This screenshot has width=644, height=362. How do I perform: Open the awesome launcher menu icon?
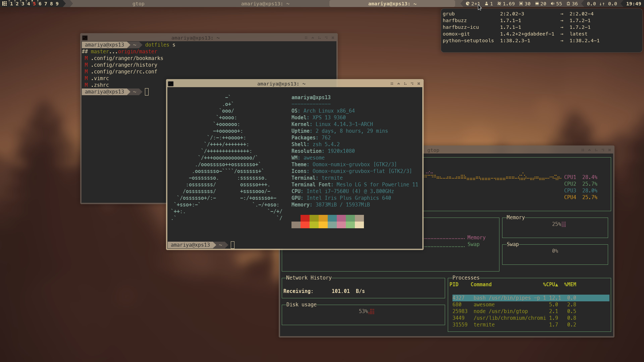point(4,4)
